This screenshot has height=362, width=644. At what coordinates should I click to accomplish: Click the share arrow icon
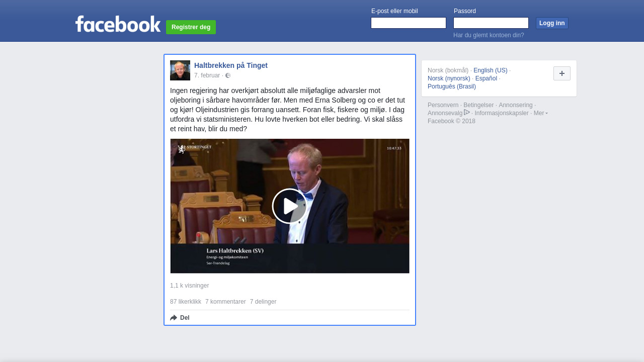click(174, 318)
